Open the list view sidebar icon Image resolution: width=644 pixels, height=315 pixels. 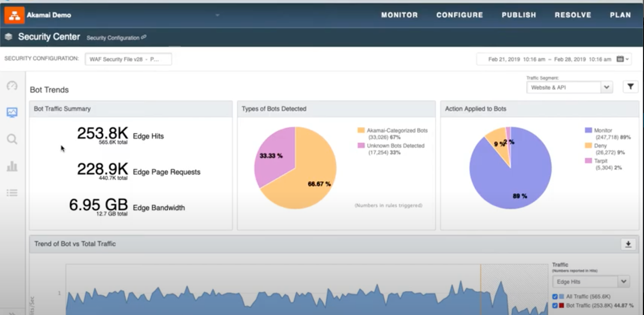(12, 193)
